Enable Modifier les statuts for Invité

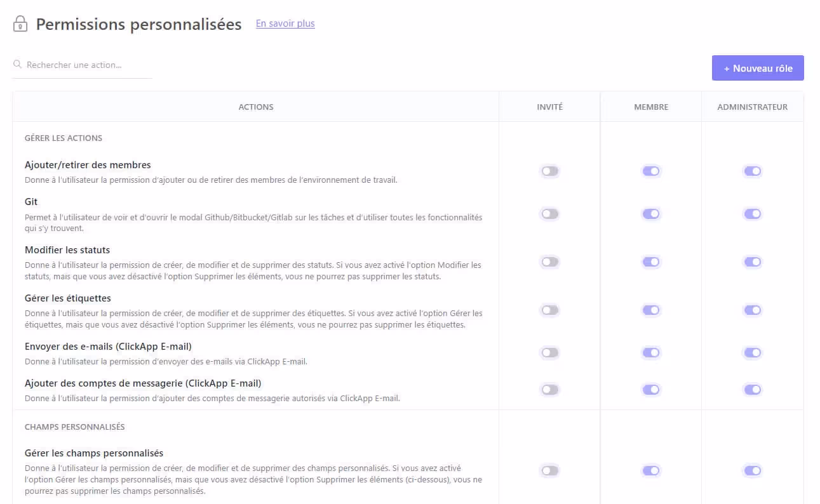pos(549,262)
